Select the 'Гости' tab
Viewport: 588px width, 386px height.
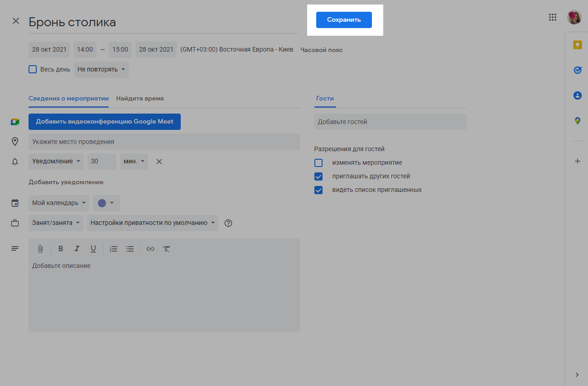click(x=325, y=99)
